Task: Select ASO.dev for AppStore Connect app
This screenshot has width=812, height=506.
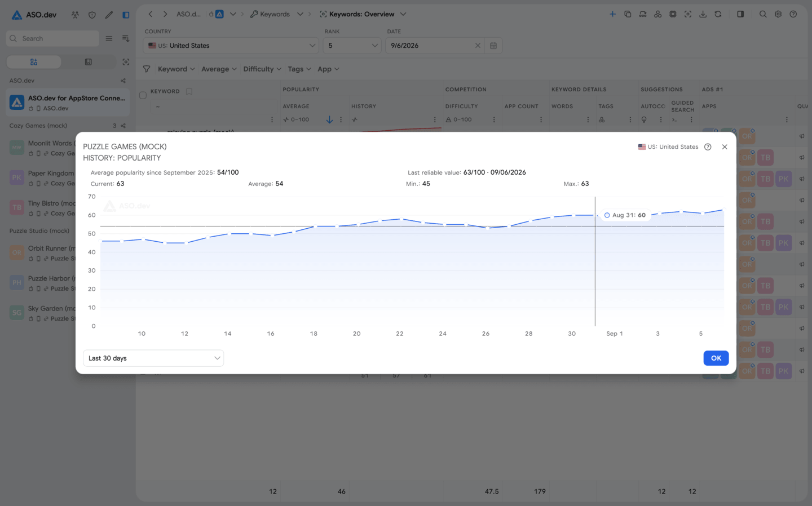Action: pyautogui.click(x=68, y=103)
